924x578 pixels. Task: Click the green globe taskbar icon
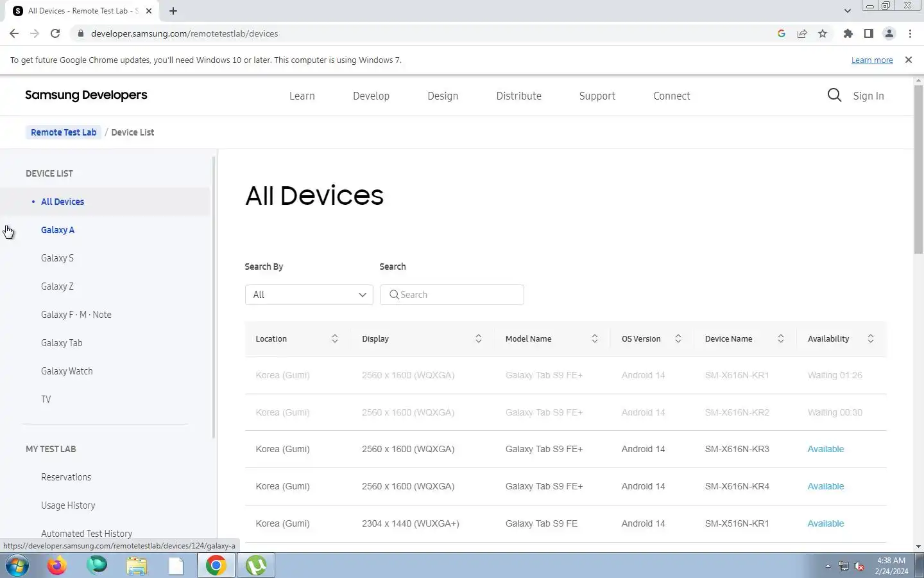97,566
